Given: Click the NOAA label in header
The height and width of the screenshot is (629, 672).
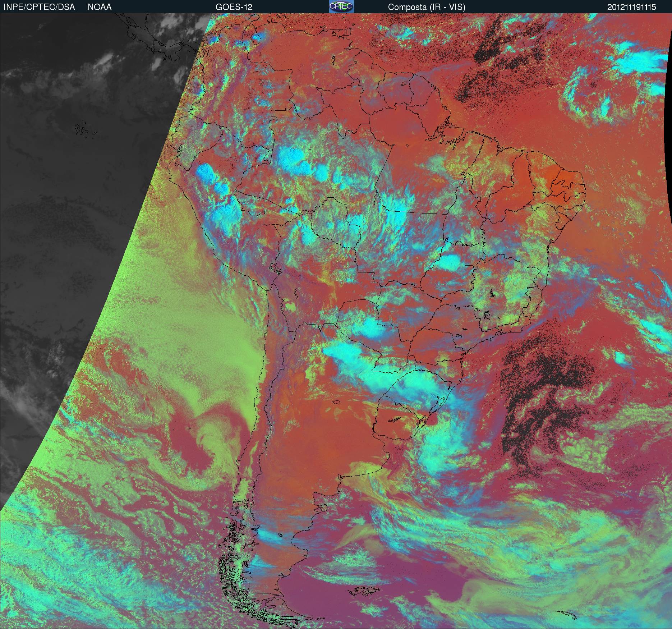Looking at the screenshot, I should 100,7.
